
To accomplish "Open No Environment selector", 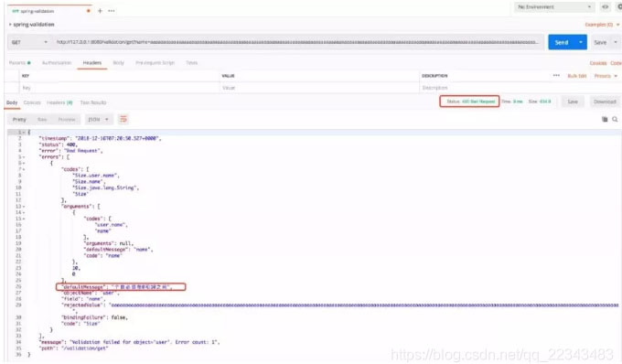I will tap(554, 6).
